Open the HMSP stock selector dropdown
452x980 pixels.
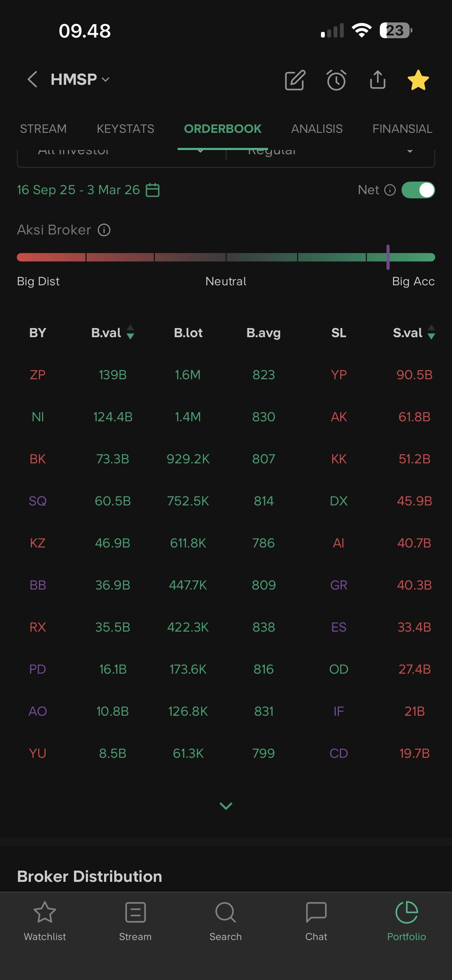tap(80, 80)
